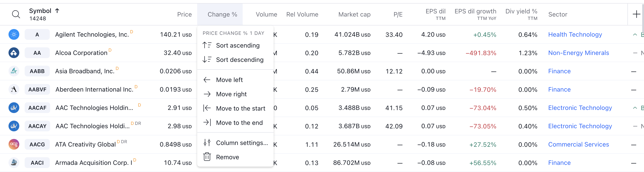The height and width of the screenshot is (172, 644).
Task: Click the Market cap column header
Action: coord(354,15)
